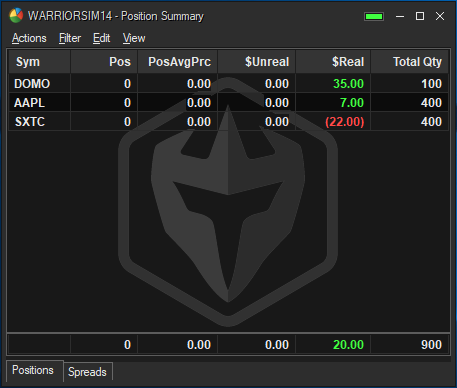The width and height of the screenshot is (457, 388).
Task: Click AAPL $Unreal value 0.00
Action: [277, 103]
